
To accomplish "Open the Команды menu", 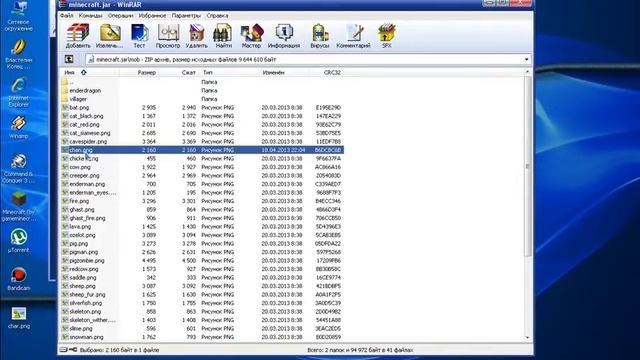I will click(x=90, y=16).
